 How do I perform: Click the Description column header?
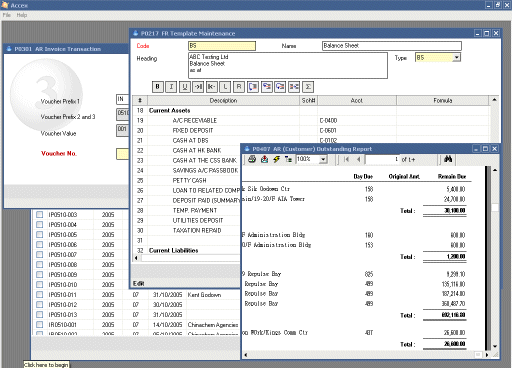pos(223,100)
